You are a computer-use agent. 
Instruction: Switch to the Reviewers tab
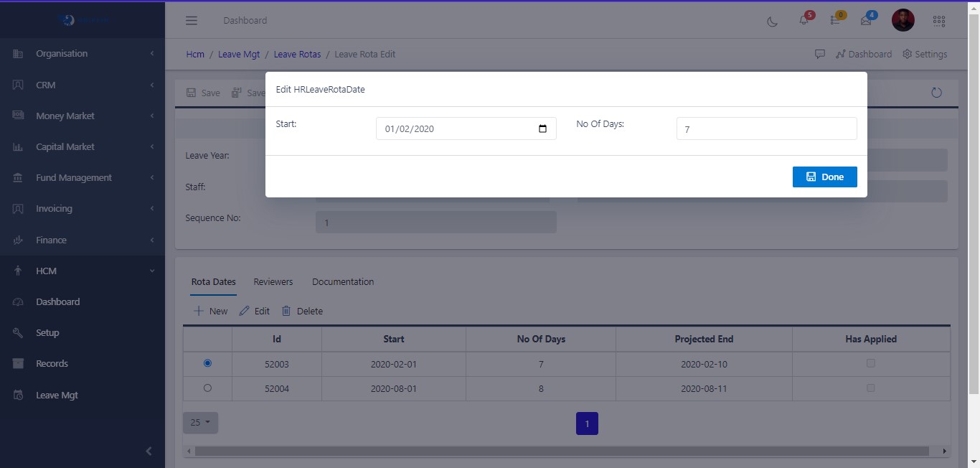pyautogui.click(x=273, y=282)
